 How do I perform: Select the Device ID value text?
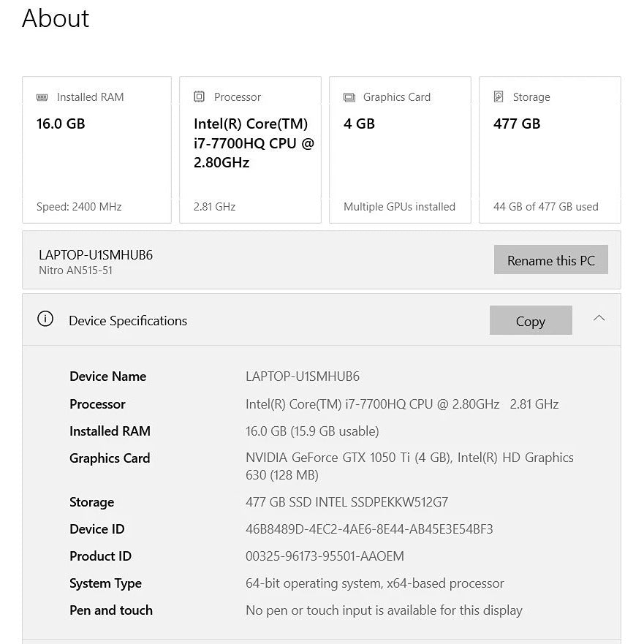click(x=369, y=529)
